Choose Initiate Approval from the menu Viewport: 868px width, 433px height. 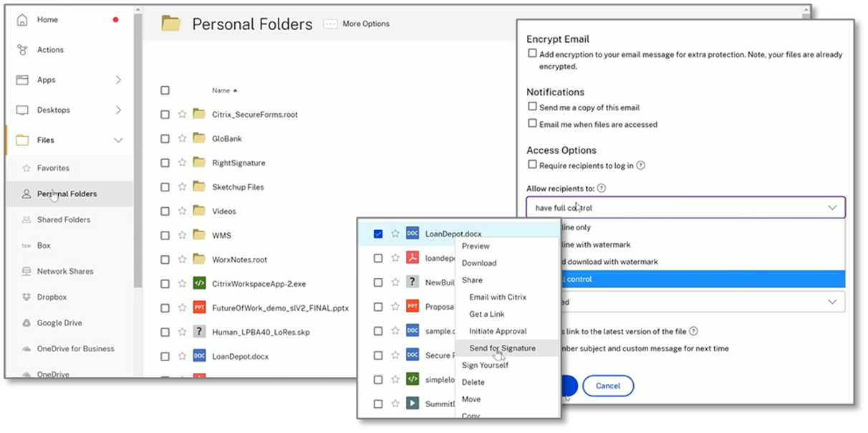click(x=498, y=331)
